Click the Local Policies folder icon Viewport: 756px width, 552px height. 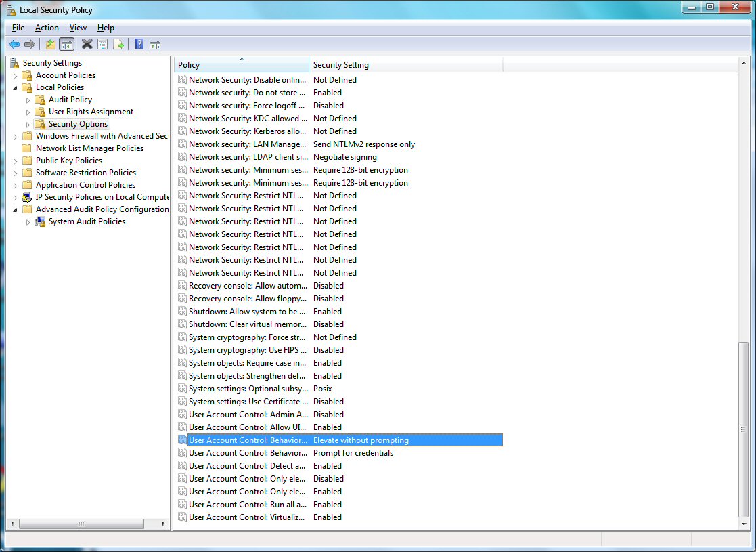(x=28, y=87)
